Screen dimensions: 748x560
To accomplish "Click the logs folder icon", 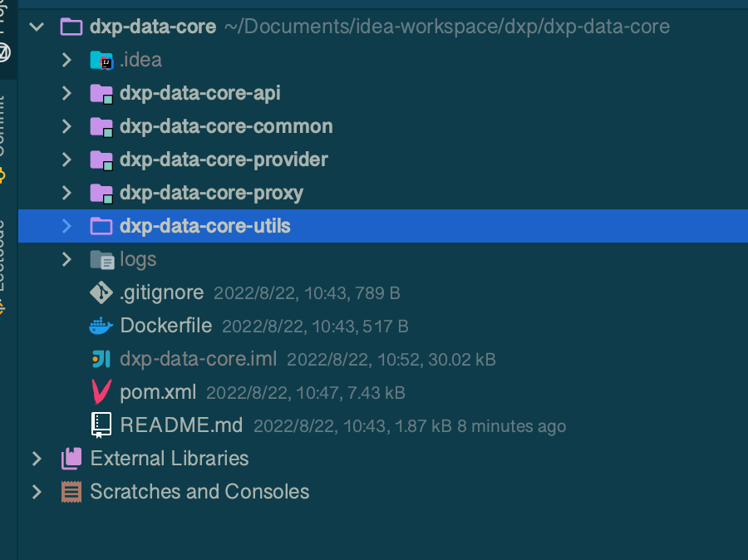I will tap(101, 260).
